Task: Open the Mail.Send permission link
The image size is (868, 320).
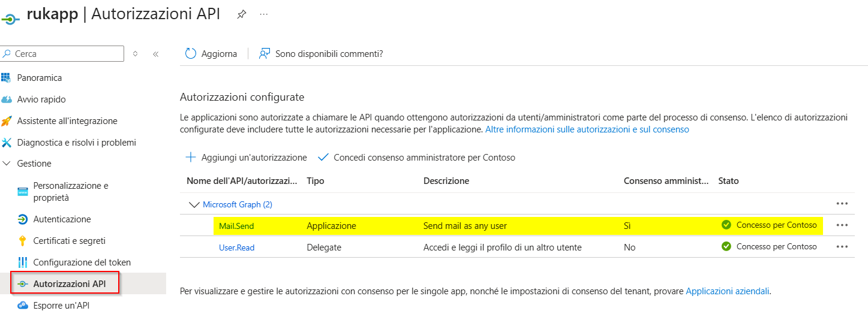Action: click(236, 226)
